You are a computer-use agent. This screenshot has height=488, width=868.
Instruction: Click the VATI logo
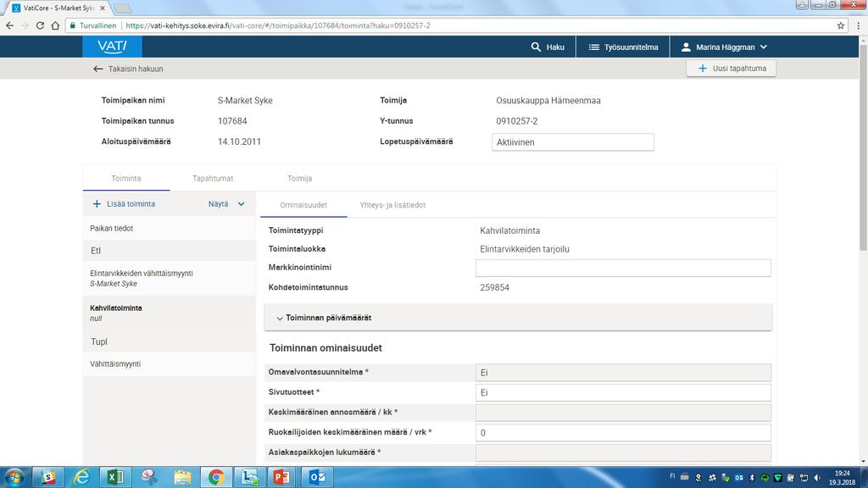coord(113,47)
